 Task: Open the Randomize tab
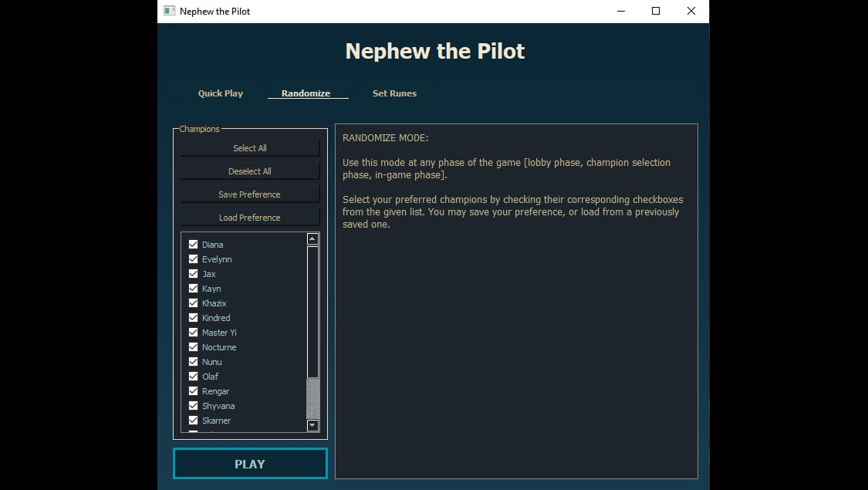(x=306, y=93)
